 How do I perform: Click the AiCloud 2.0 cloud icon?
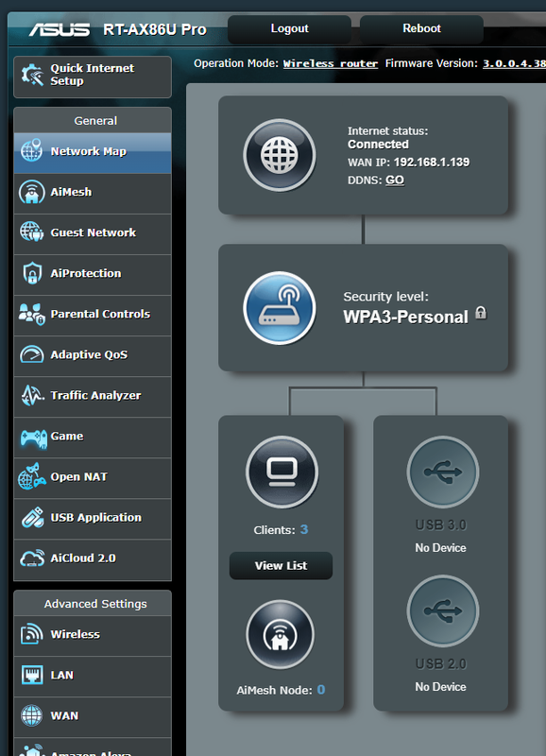click(x=32, y=558)
